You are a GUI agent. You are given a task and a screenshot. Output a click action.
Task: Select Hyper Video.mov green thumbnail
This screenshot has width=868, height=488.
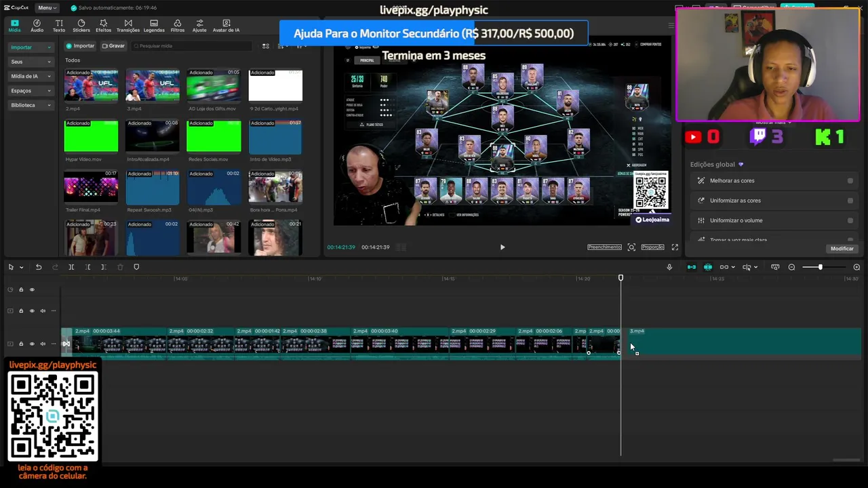[91, 136]
